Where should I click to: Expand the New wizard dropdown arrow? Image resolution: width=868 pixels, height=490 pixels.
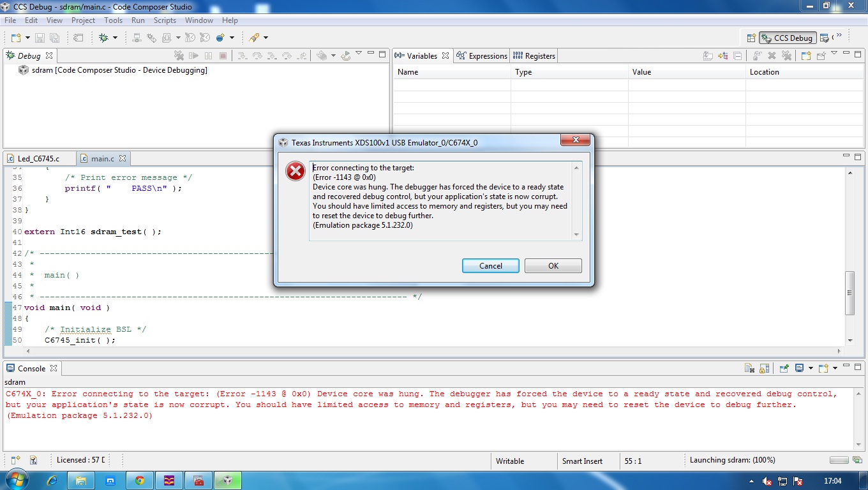point(27,38)
